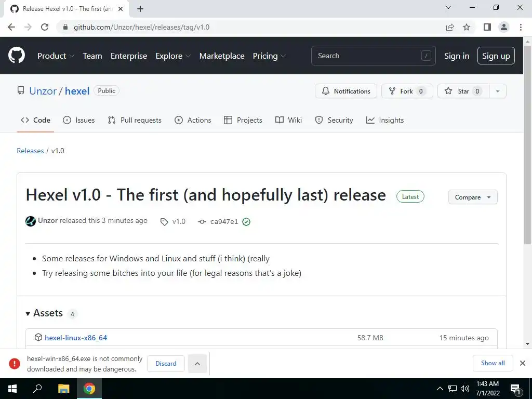
Task: Open a new browser tab
Action: pyautogui.click(x=140, y=9)
